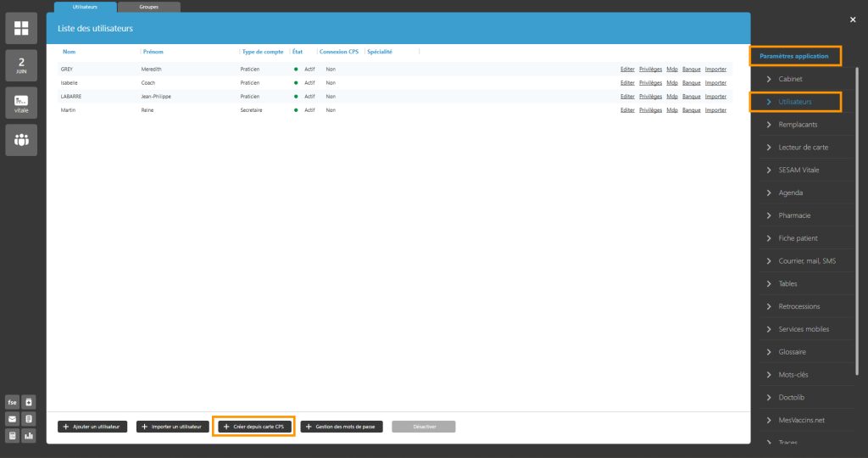Click the Vitale card reader icon
Viewport: 868px width, 458px height.
[x=21, y=103]
